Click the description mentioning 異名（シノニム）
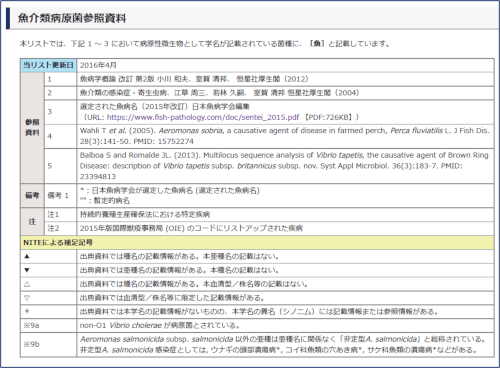Viewport: 500px width, 368px height. [x=259, y=311]
